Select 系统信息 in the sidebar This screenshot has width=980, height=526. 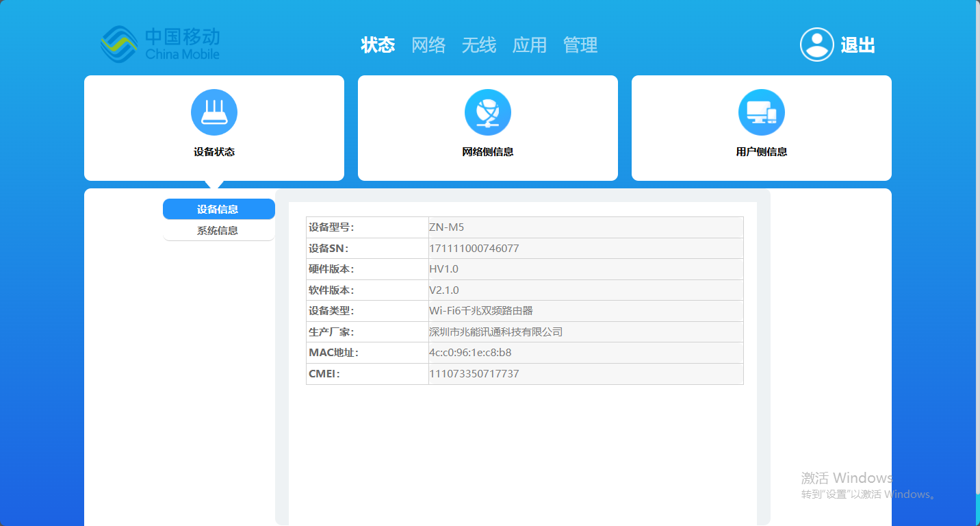[x=218, y=231]
